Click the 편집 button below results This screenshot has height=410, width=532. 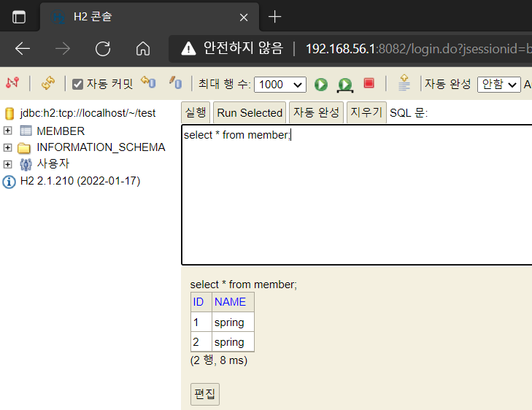coord(205,394)
